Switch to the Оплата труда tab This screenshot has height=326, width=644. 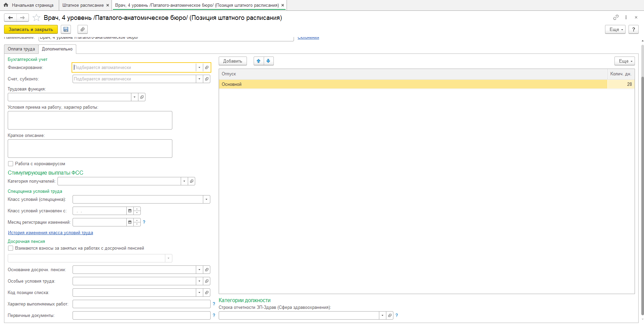pyautogui.click(x=22, y=49)
